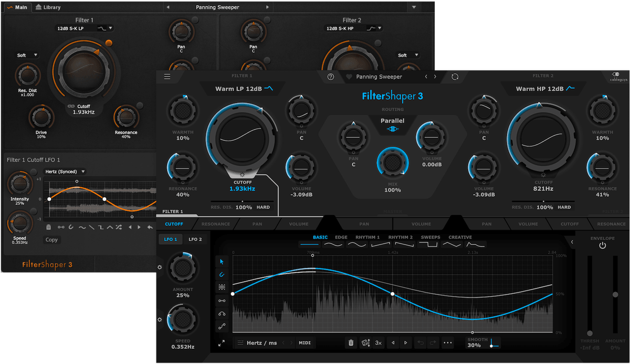
Task: Switch to the LFO 2 tab
Action: click(x=195, y=239)
